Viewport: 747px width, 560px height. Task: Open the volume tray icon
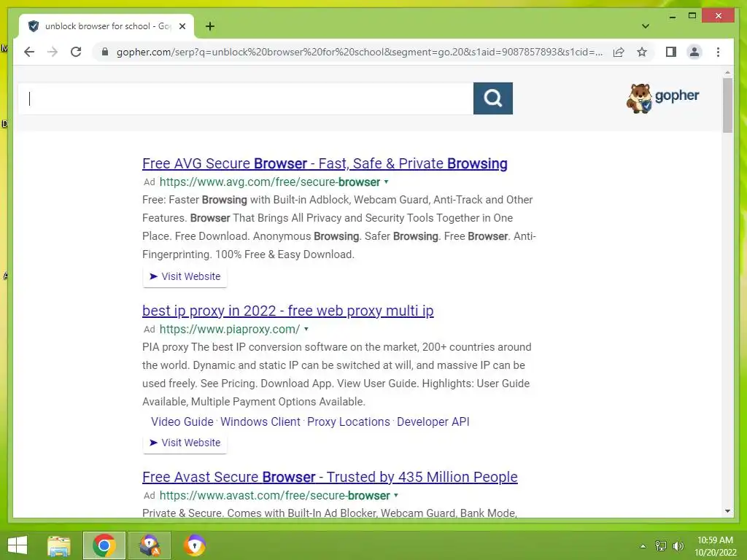point(678,546)
